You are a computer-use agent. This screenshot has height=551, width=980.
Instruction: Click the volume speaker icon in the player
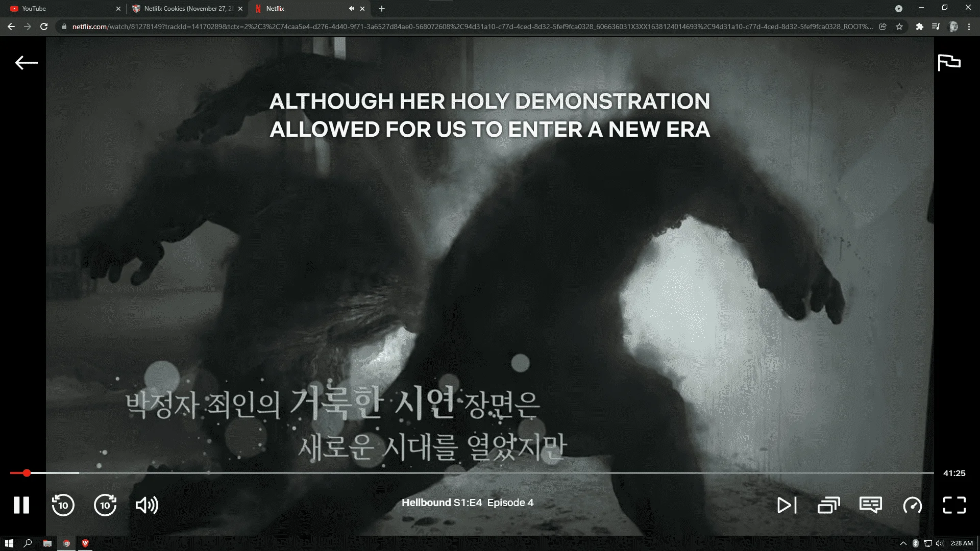pyautogui.click(x=147, y=505)
